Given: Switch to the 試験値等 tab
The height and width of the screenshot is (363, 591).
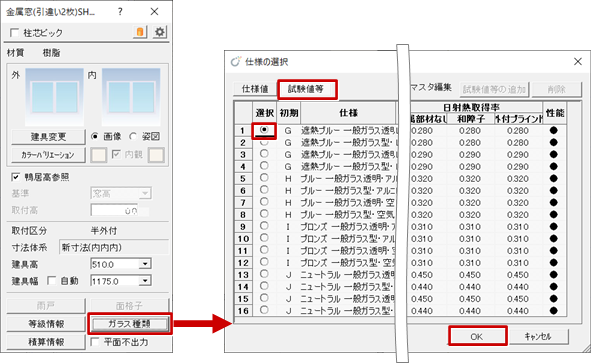Looking at the screenshot, I should pyautogui.click(x=306, y=89).
